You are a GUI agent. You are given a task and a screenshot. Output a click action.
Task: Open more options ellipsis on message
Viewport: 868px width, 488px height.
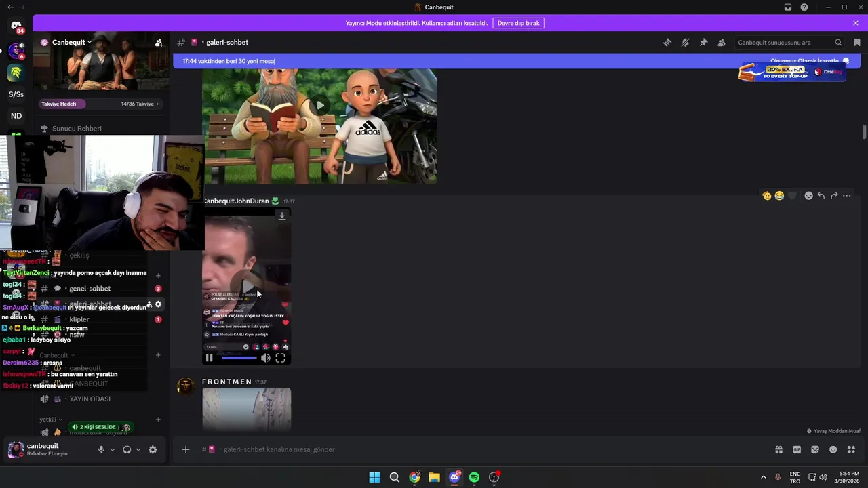pyautogui.click(x=847, y=196)
